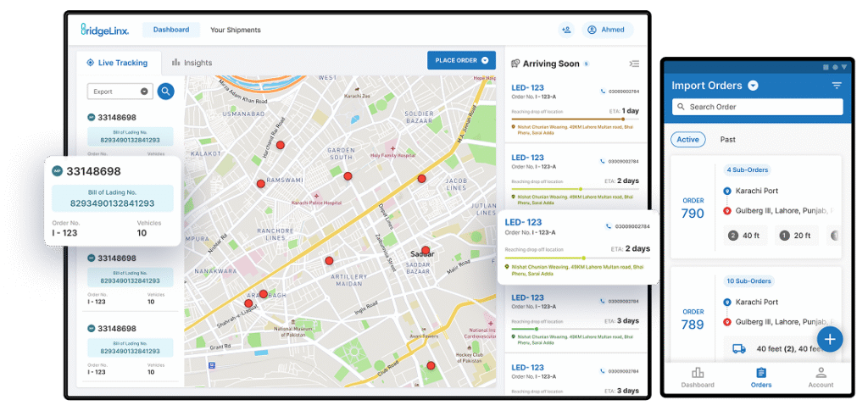Click the blue search magnifier button
868x411 pixels.
pos(166,91)
